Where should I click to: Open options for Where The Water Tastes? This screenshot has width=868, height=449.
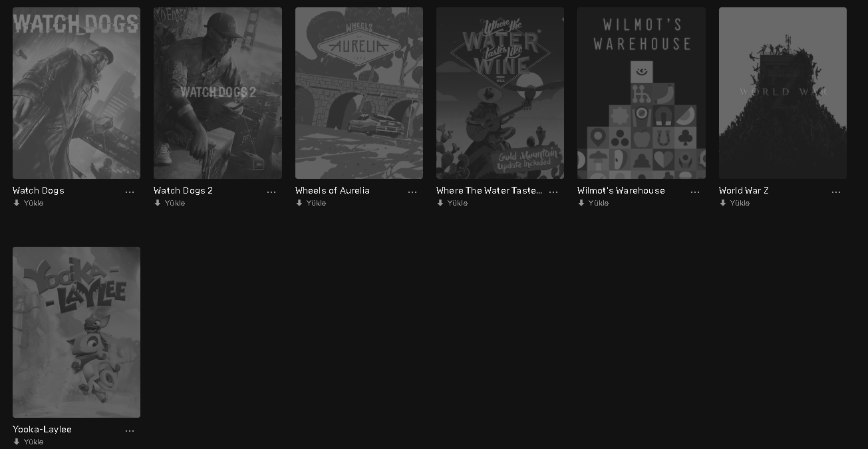pos(553,192)
